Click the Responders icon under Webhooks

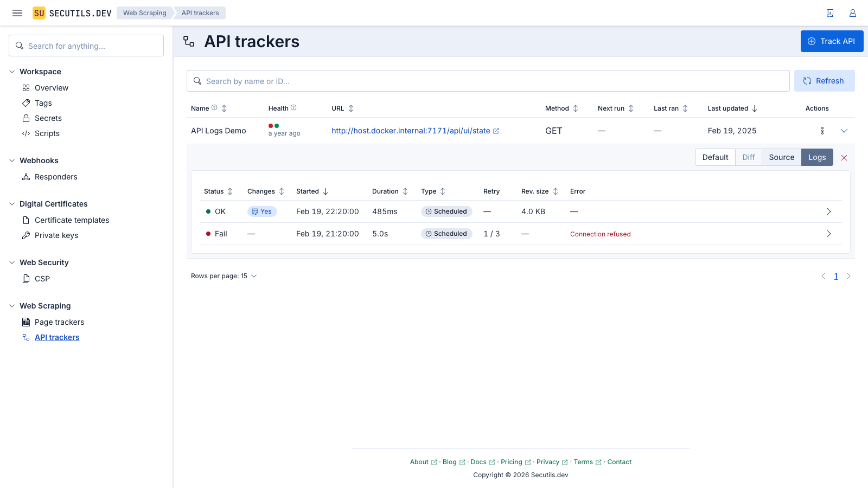pos(26,177)
